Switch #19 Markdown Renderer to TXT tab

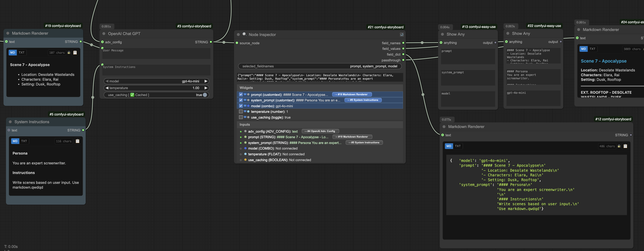click(x=22, y=53)
